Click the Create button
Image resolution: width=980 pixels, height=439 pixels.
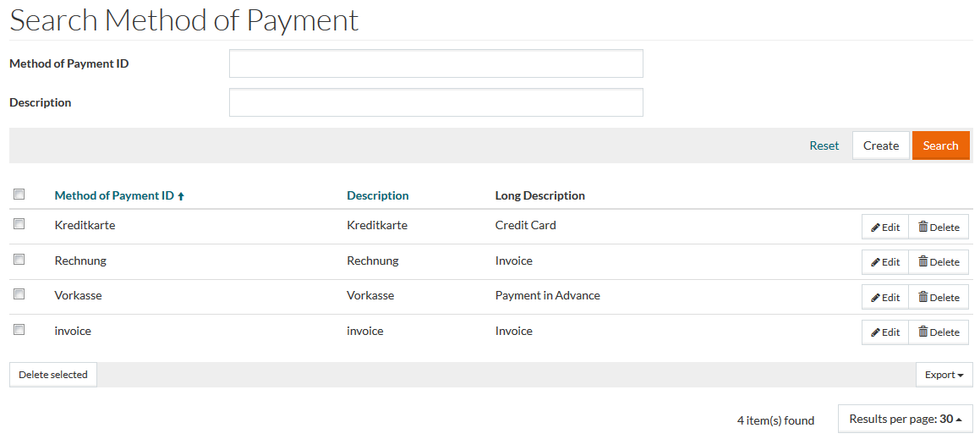pyautogui.click(x=880, y=145)
